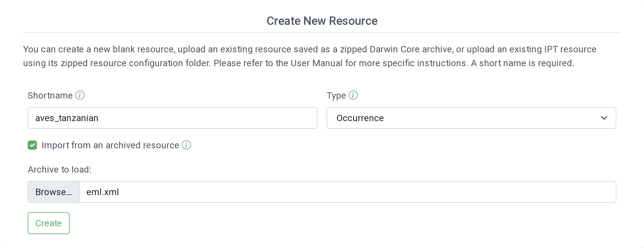Screen dimensions: 644x248
Task: Click the Shortname field label
Action: pos(50,95)
